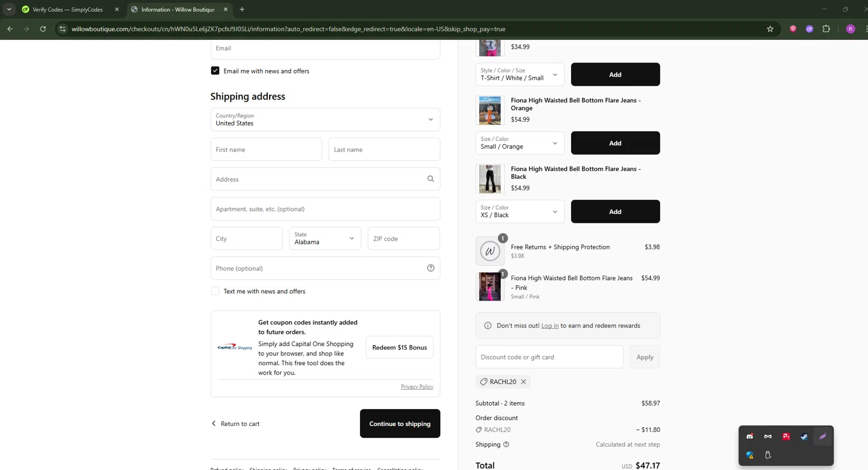Open the State dropdown showing Alabama
The image size is (868, 470).
(325, 238)
